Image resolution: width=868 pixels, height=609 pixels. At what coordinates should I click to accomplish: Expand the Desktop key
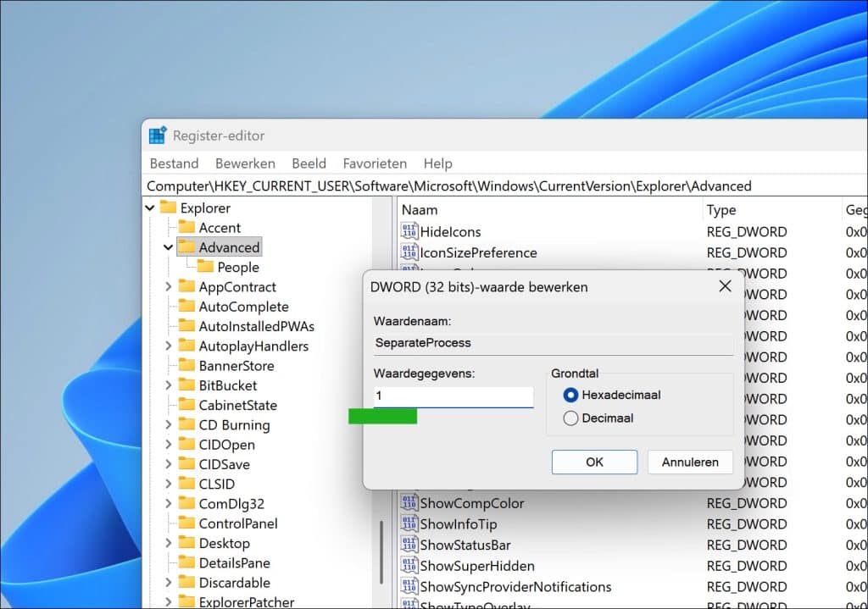pos(169,543)
